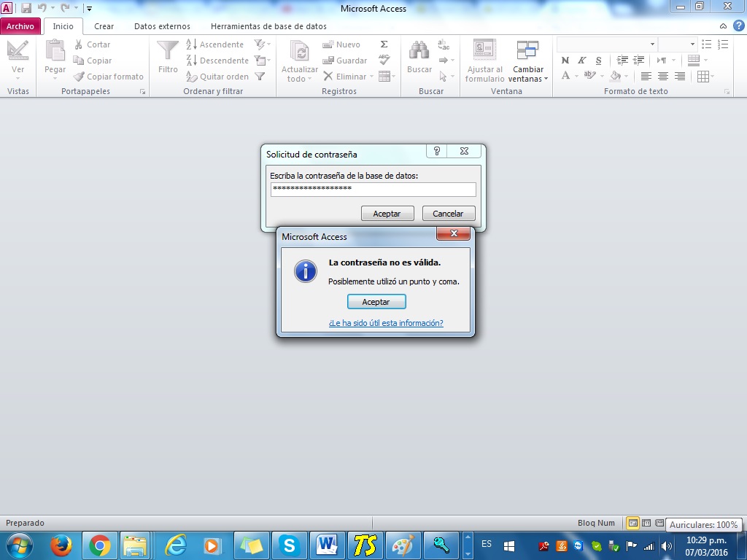The width and height of the screenshot is (747, 560).
Task: Open the background fill color bucket
Action: [x=616, y=75]
